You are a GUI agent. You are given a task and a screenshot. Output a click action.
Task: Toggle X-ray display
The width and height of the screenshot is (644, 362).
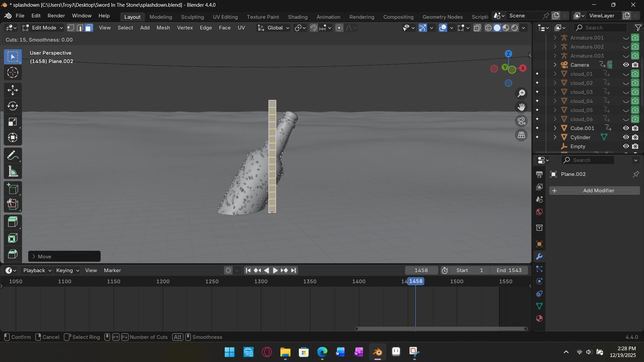click(477, 28)
